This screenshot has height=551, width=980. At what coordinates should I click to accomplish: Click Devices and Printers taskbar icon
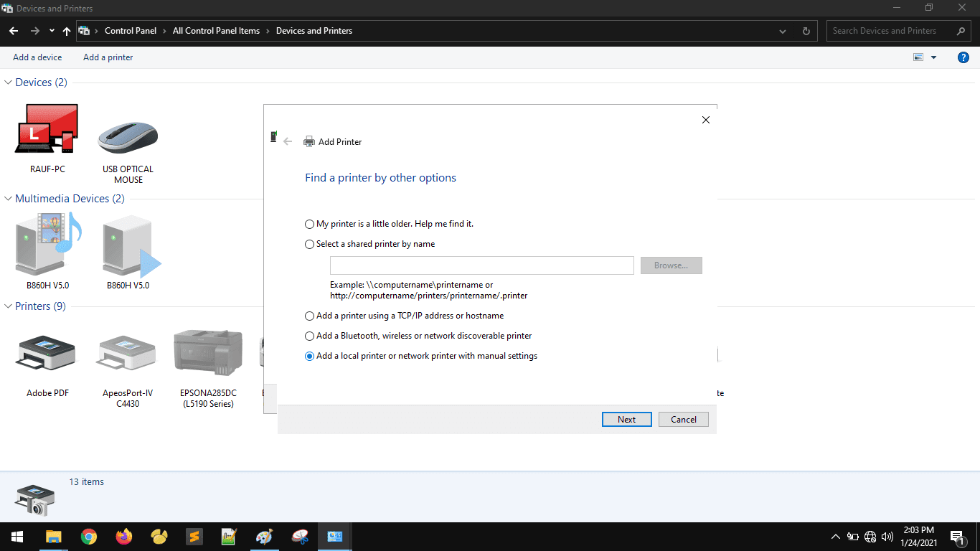(334, 537)
